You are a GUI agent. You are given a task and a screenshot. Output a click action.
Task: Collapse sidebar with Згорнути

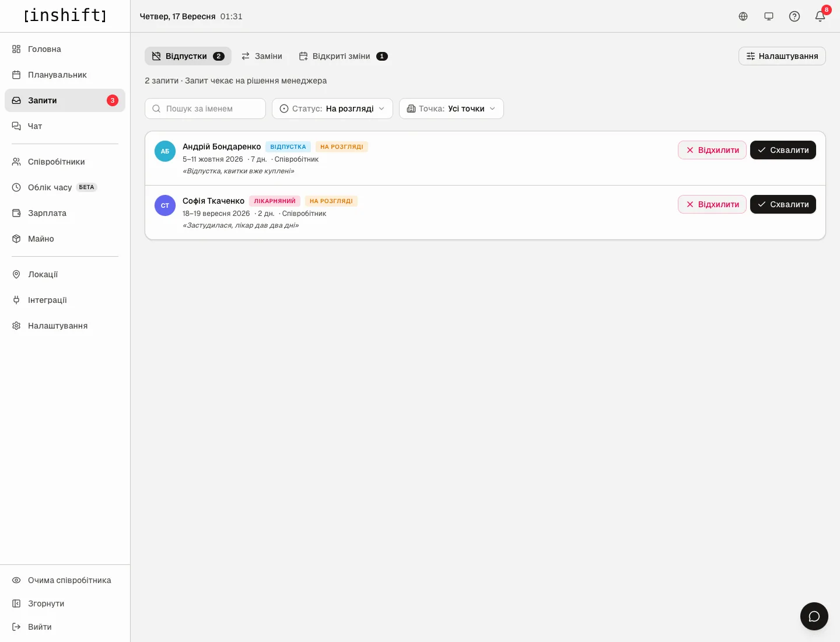coord(65,603)
